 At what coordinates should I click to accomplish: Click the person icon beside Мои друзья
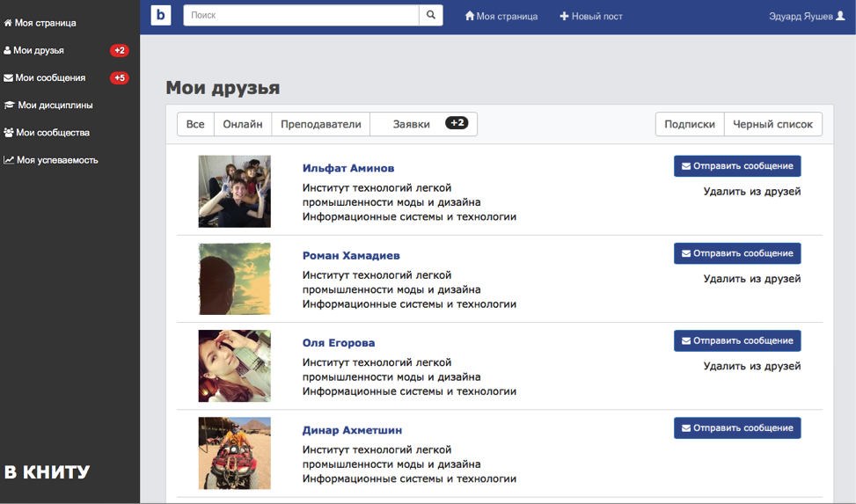click(7, 50)
